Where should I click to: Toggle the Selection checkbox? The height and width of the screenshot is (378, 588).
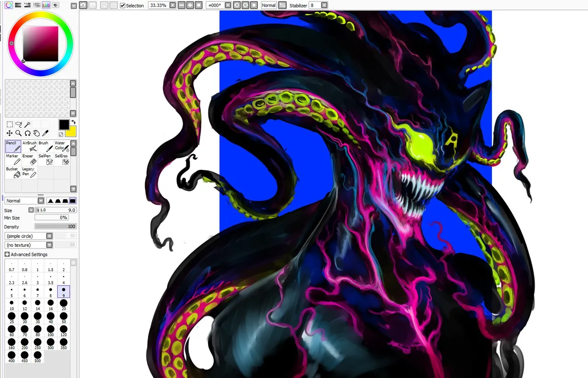click(123, 6)
